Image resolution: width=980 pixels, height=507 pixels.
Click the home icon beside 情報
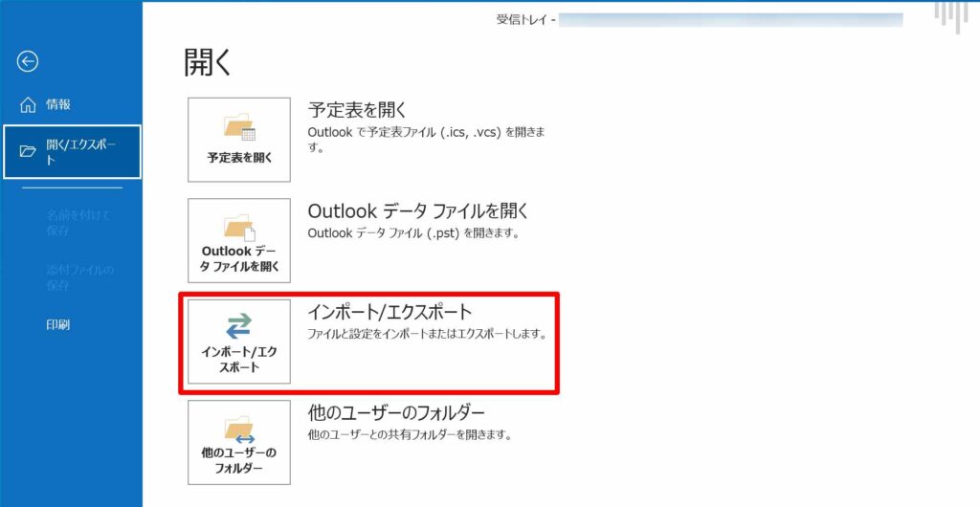coord(28,105)
